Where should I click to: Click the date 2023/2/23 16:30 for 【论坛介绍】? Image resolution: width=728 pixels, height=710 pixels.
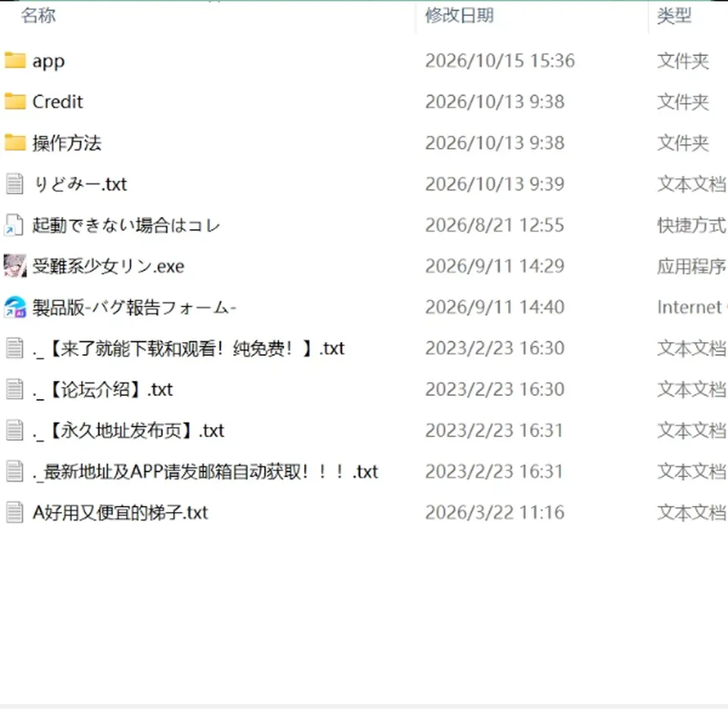click(495, 390)
